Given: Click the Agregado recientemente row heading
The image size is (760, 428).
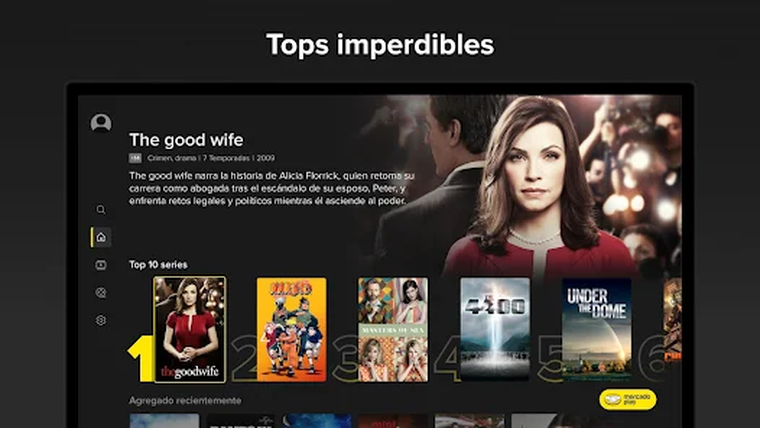Looking at the screenshot, I should pyautogui.click(x=185, y=400).
